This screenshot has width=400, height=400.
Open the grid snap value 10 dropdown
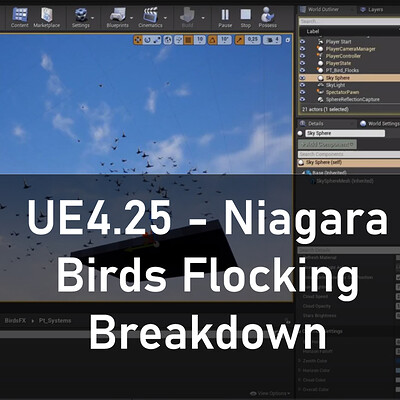pos(200,40)
